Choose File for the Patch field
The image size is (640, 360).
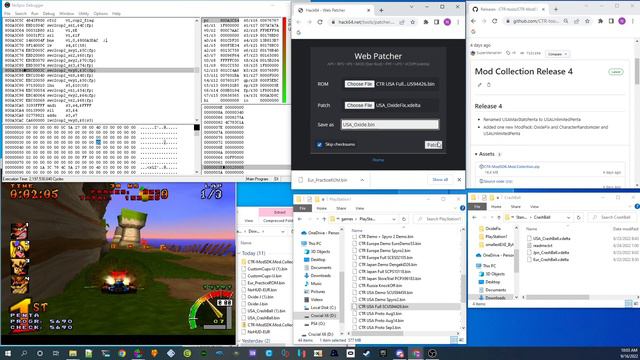[x=359, y=105]
